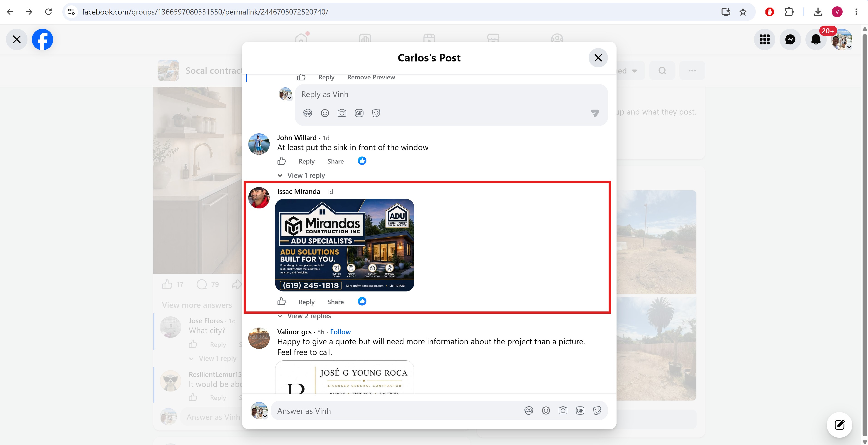This screenshot has width=868, height=445.
Task: Open Messenger chats icon
Action: tap(790, 39)
